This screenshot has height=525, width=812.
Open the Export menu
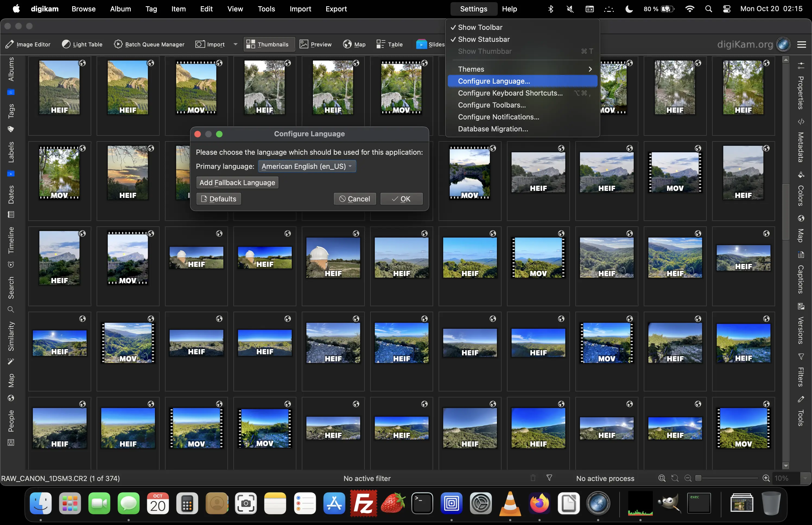click(x=336, y=9)
